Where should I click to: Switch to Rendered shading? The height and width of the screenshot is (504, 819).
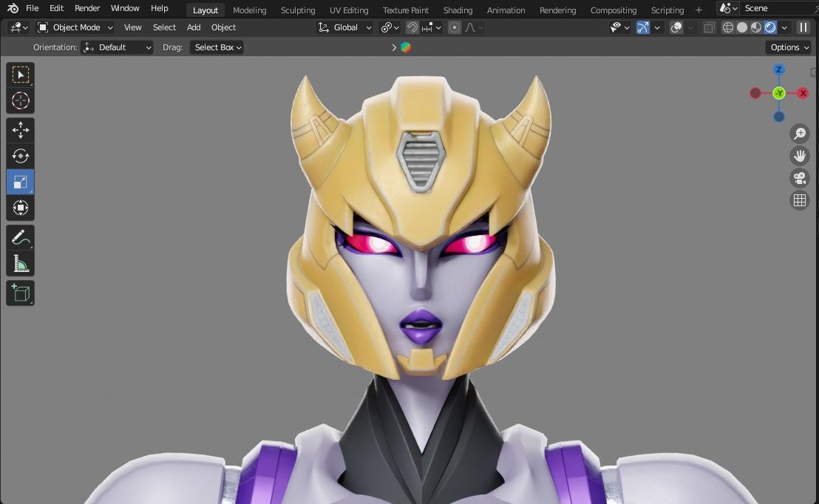coord(770,27)
